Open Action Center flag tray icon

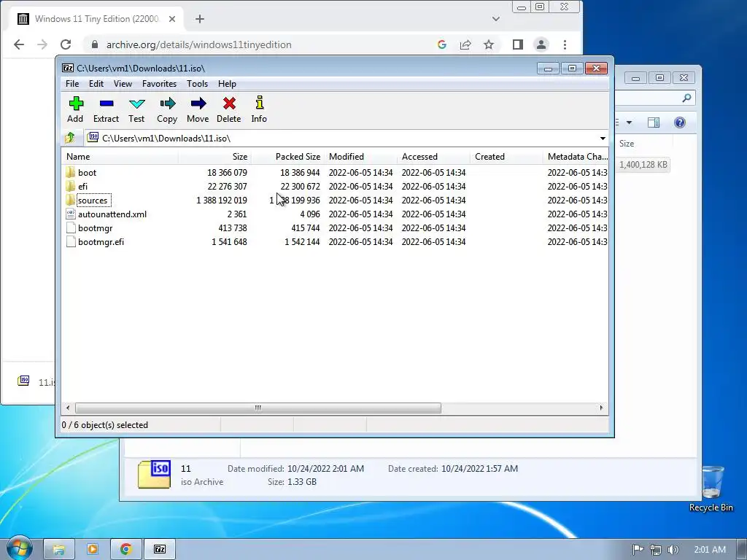[x=638, y=550]
